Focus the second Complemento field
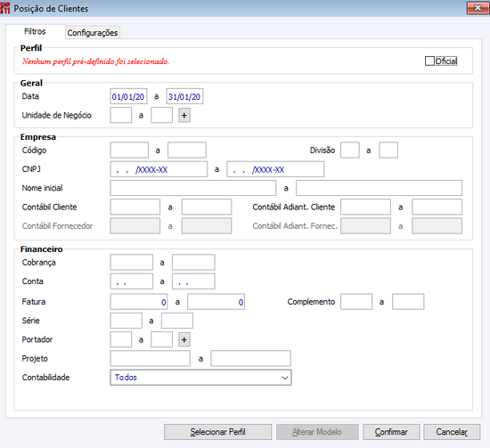This screenshot has width=490, height=448. (408, 302)
